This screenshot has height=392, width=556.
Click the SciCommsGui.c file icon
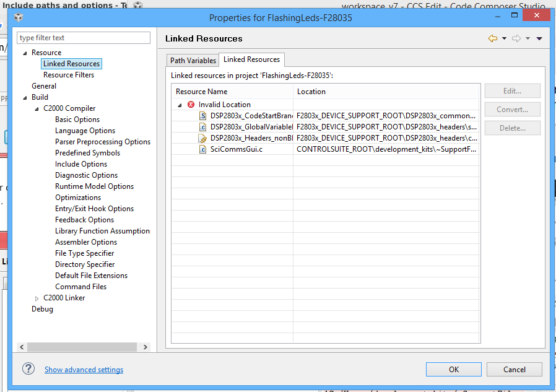tap(202, 149)
